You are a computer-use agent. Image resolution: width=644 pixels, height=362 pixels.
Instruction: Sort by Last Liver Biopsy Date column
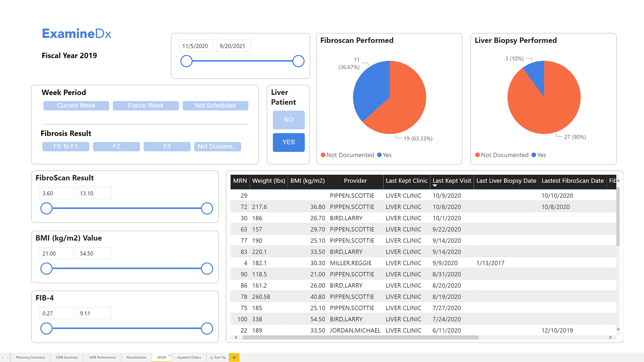[x=506, y=181]
